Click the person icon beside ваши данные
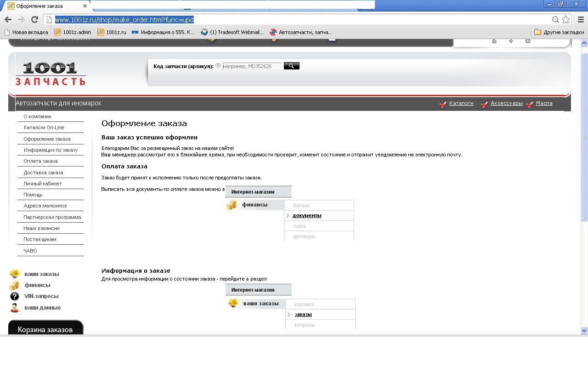588x368 pixels. pyautogui.click(x=14, y=308)
